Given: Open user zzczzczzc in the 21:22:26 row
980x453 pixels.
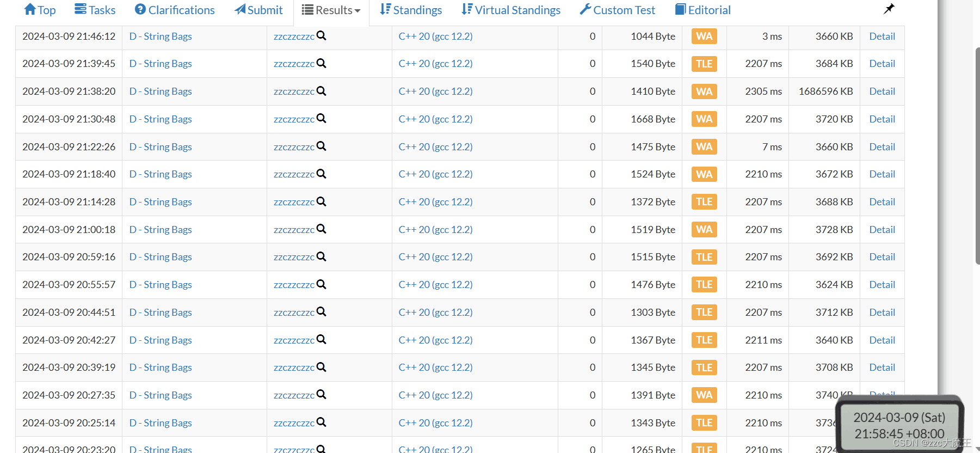Looking at the screenshot, I should click(x=294, y=147).
